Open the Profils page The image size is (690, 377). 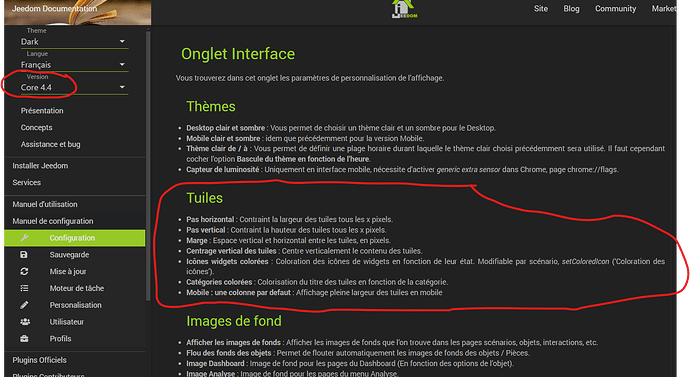click(x=60, y=338)
